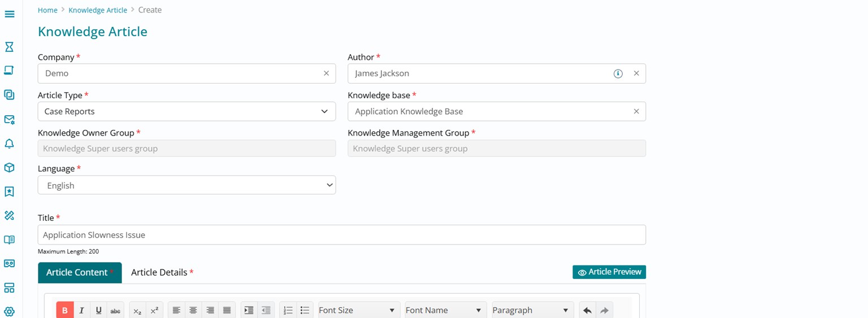Click the mail settings sidebar icon

[x=9, y=119]
